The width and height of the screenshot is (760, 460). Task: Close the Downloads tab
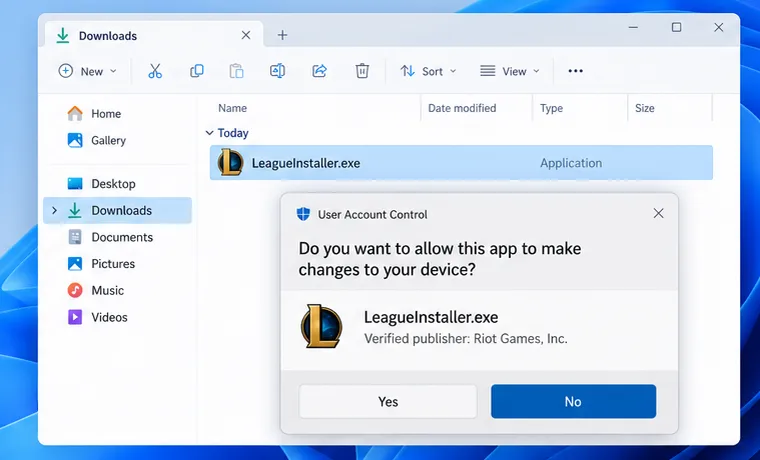[246, 35]
